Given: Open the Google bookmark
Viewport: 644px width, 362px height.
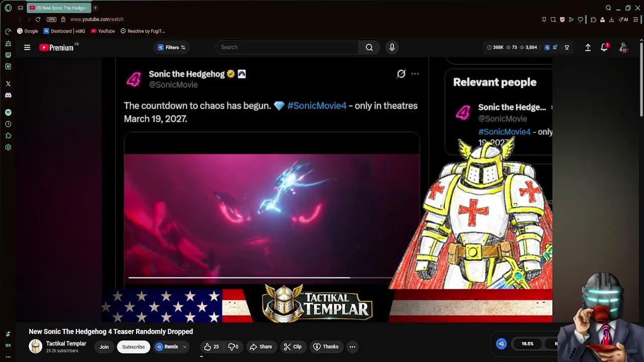Looking at the screenshot, I should click(x=27, y=31).
